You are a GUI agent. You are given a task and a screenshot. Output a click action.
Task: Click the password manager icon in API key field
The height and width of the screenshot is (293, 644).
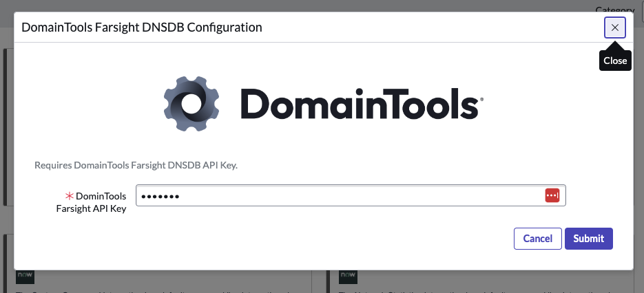point(552,196)
